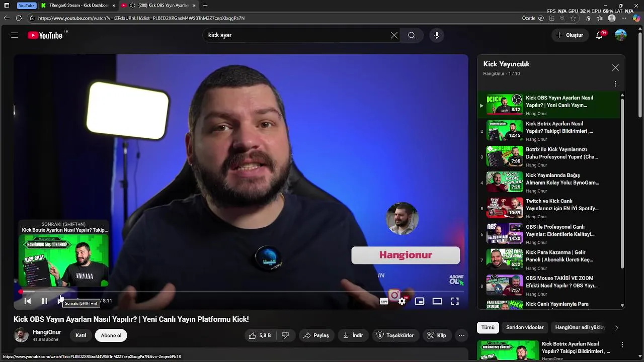Click the Abone ol subscribe button

click(111, 335)
